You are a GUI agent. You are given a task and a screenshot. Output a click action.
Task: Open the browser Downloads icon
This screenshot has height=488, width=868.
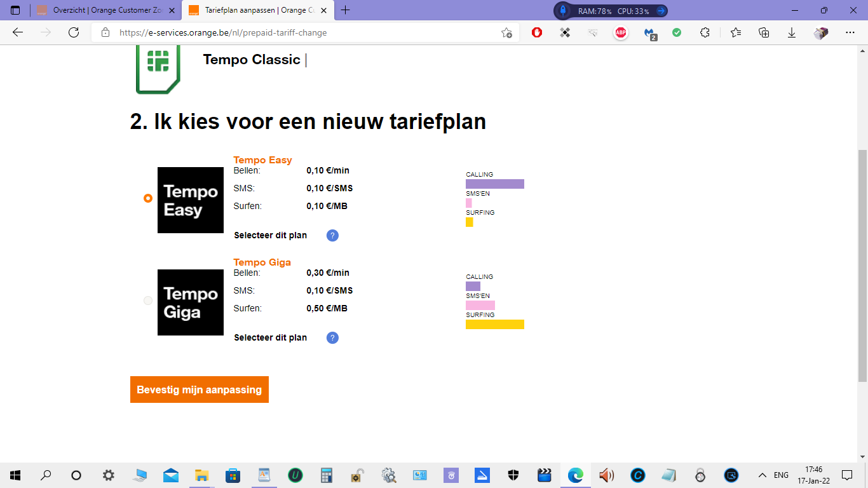click(x=792, y=32)
